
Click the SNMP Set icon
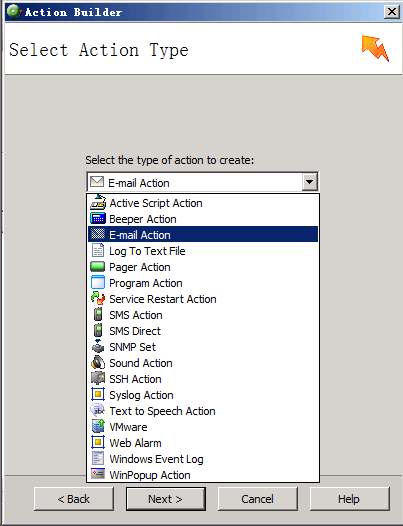98,347
